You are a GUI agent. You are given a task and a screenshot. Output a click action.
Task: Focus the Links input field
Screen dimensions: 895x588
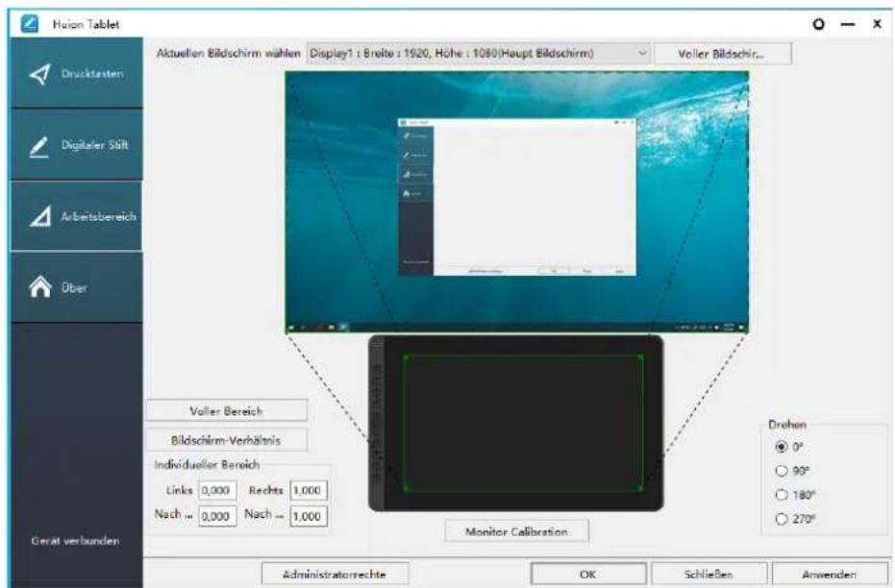[x=217, y=490]
